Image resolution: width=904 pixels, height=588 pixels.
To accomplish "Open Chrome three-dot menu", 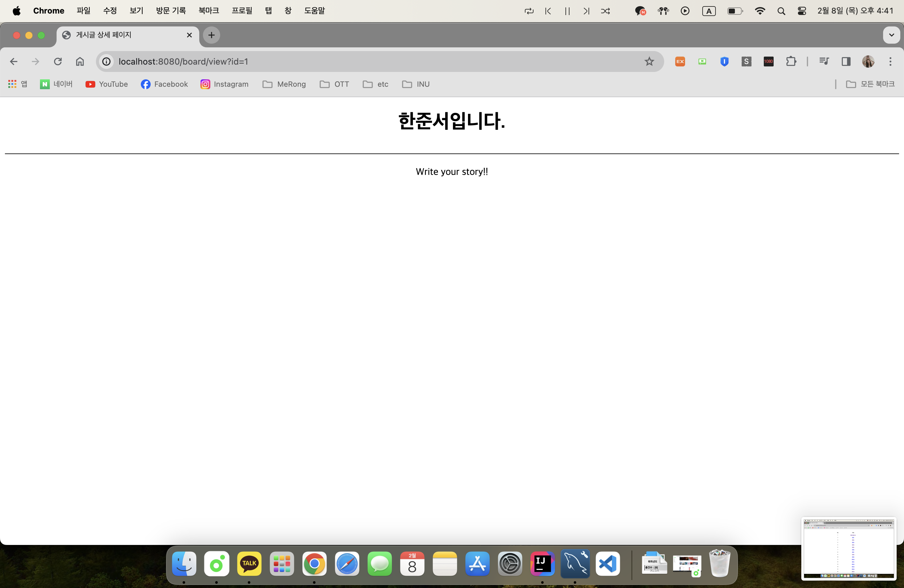I will pos(890,62).
